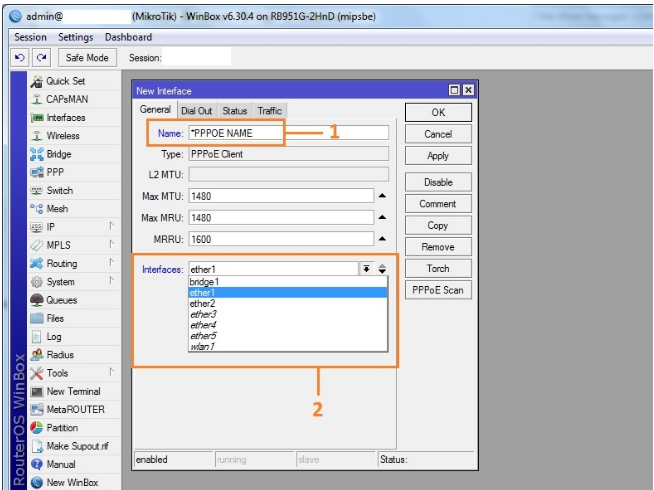The image size is (654, 490).
Task: Open the Settings menu
Action: point(75,37)
